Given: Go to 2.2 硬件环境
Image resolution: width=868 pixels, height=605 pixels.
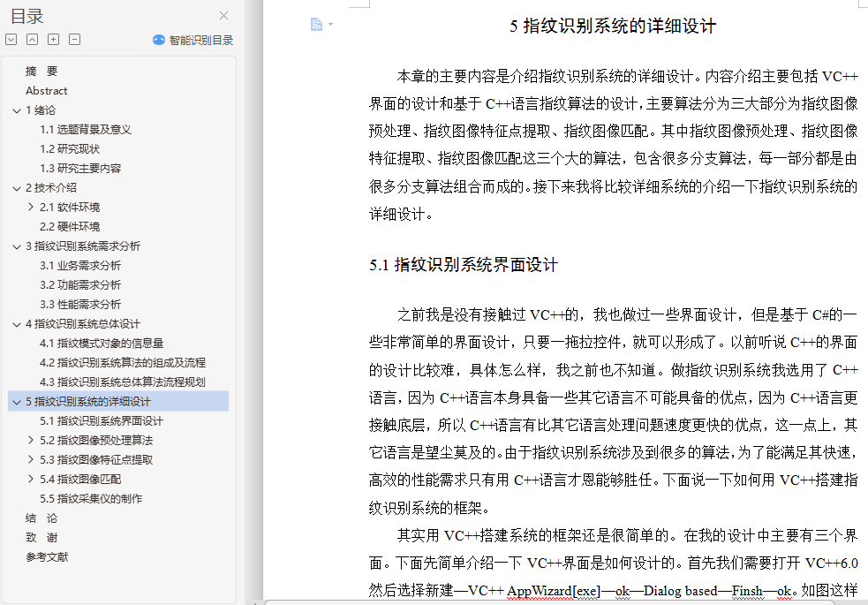Looking at the screenshot, I should point(70,226).
